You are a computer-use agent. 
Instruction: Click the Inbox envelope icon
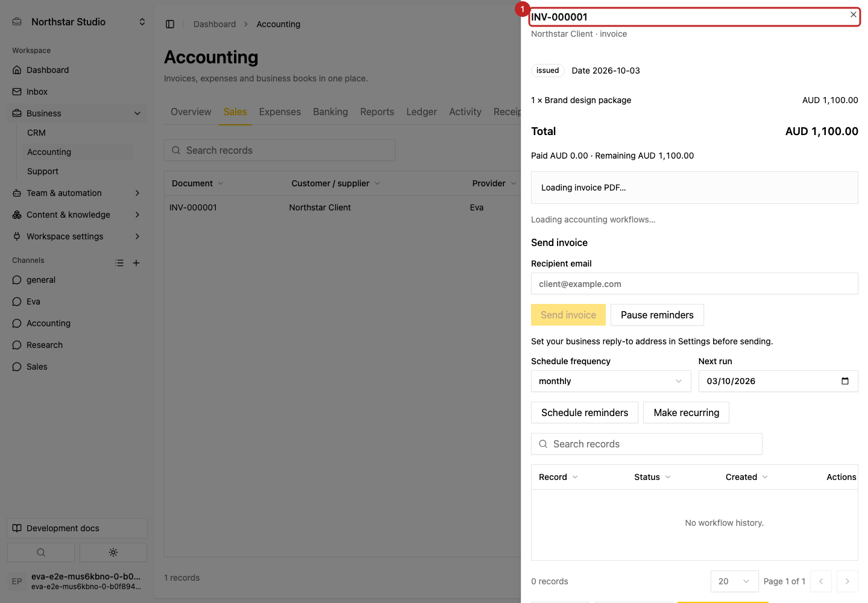[17, 92]
